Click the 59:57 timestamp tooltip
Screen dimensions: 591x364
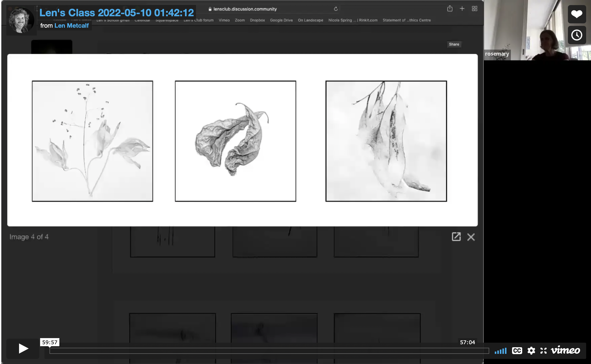50,342
